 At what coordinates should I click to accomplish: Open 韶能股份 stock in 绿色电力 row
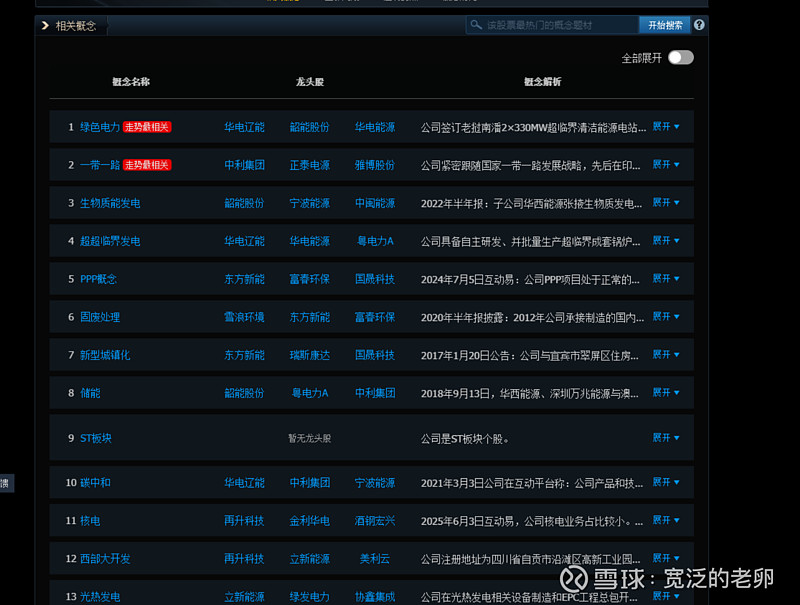[x=310, y=127]
